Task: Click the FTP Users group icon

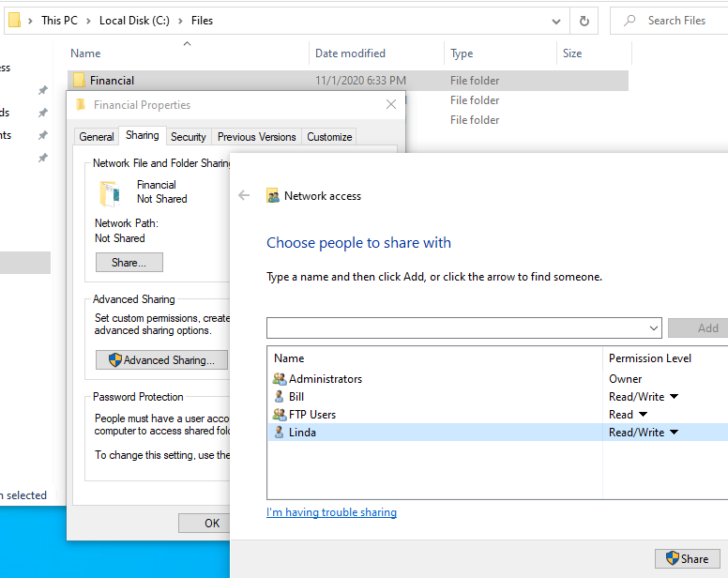Action: [279, 415]
